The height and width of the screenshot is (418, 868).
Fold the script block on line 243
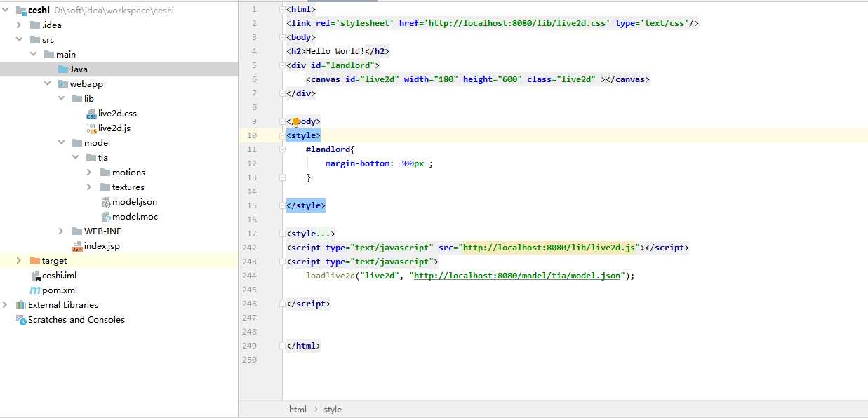[282, 262]
